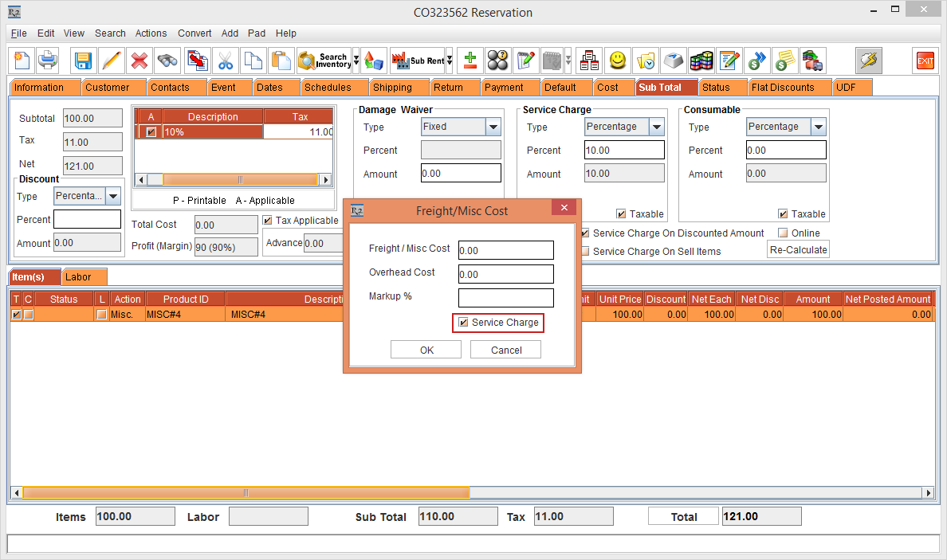Click the smiley customer icon on the toolbar

pos(617,60)
